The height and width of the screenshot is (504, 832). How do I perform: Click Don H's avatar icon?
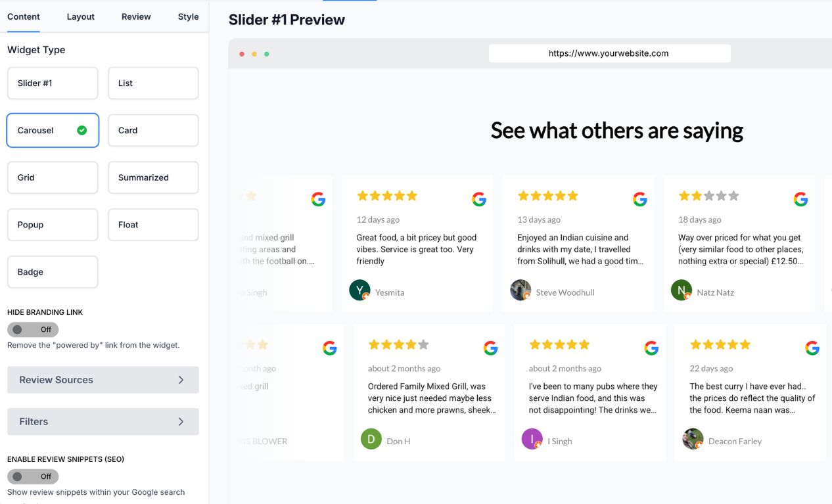click(371, 439)
